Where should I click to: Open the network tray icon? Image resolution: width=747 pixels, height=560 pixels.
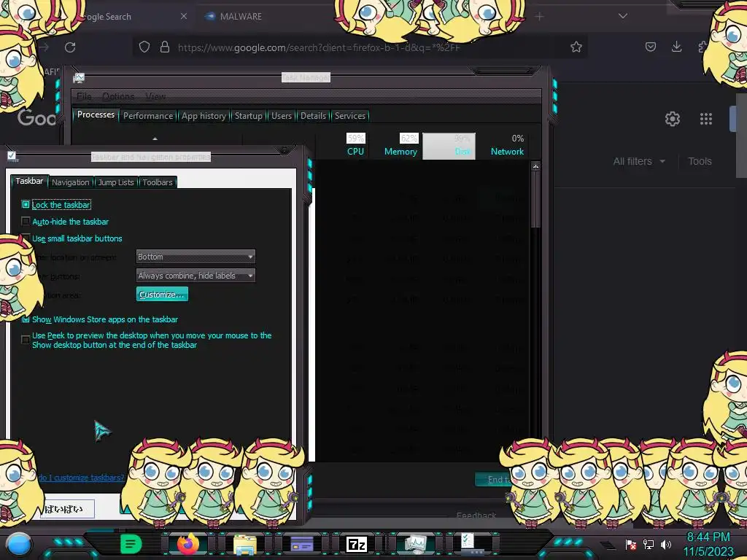click(x=649, y=544)
